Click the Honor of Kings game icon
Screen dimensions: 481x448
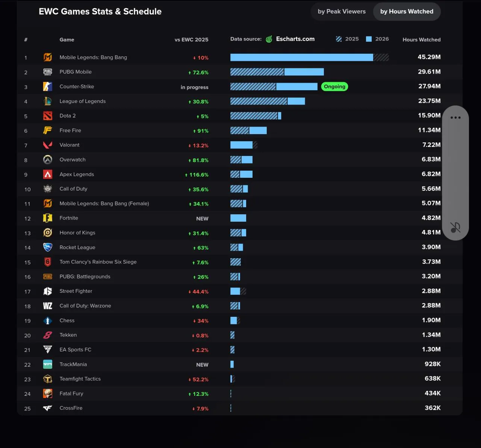click(48, 233)
